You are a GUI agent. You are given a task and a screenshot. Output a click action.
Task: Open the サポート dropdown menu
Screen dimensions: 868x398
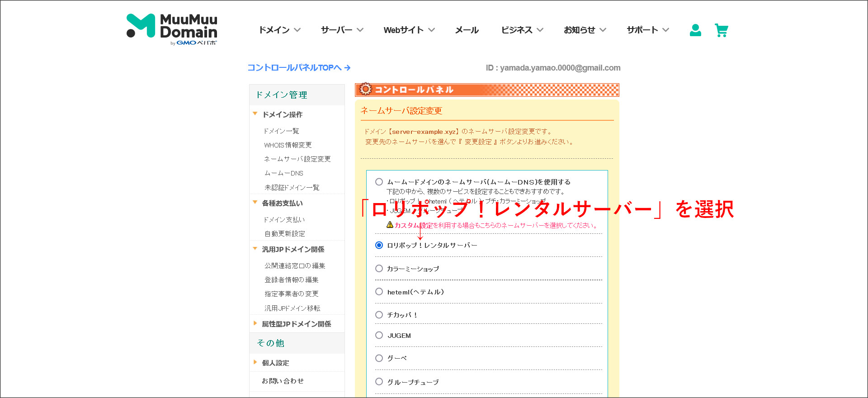[648, 30]
